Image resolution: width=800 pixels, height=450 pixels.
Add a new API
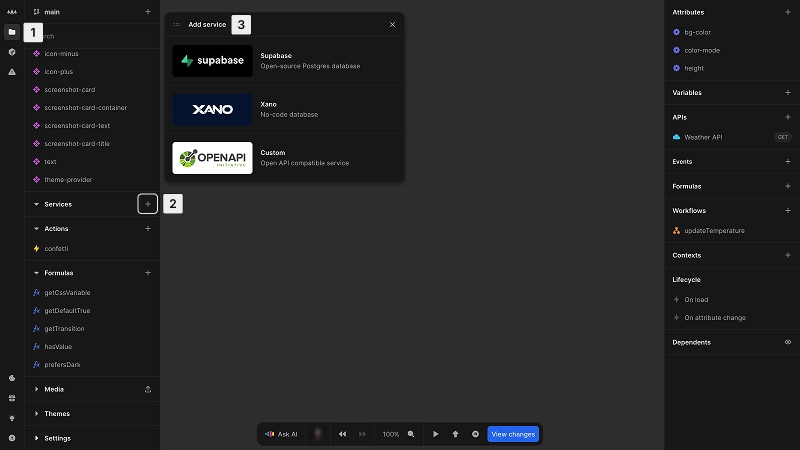(x=787, y=117)
